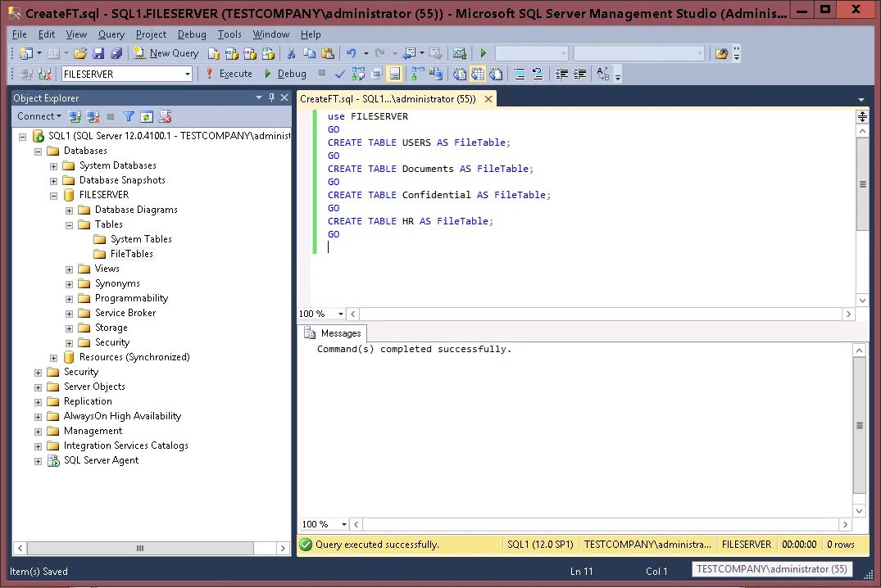This screenshot has height=588, width=881.
Task: Toggle Include Client Statistics
Action: 436,74
